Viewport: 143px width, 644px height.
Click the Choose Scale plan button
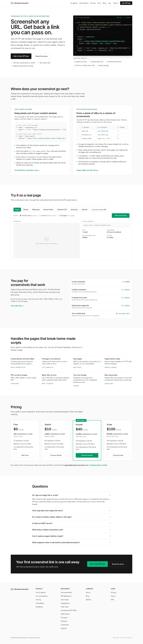pyautogui.click(x=118, y=455)
